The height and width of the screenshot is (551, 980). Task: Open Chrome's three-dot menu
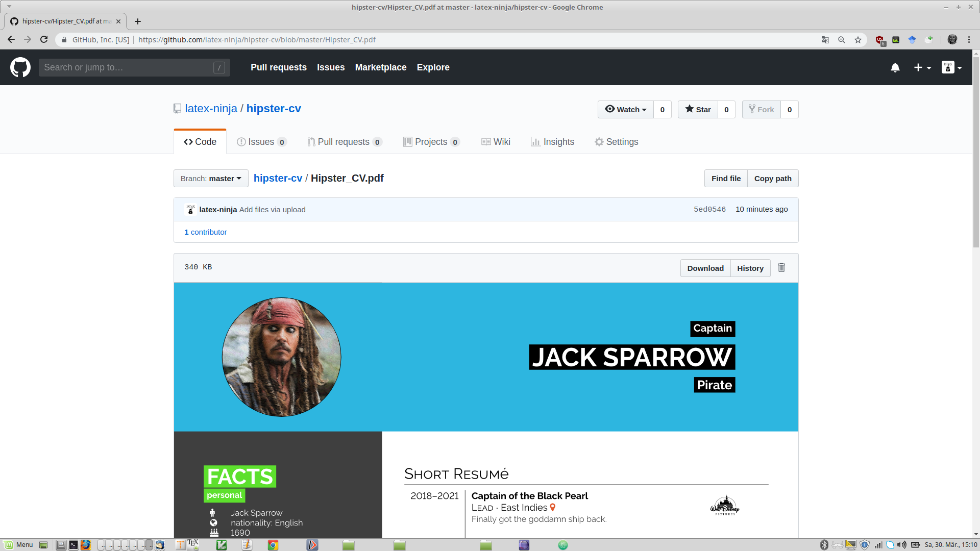pos(969,40)
